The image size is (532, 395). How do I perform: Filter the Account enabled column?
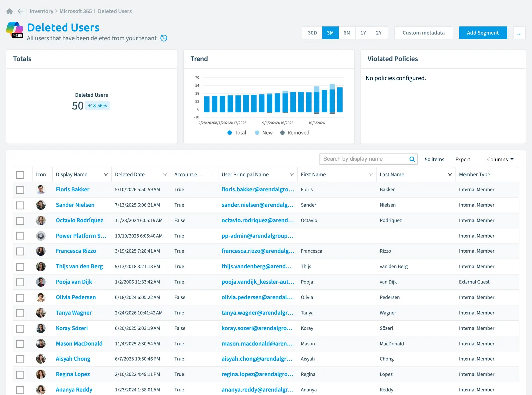coord(212,175)
